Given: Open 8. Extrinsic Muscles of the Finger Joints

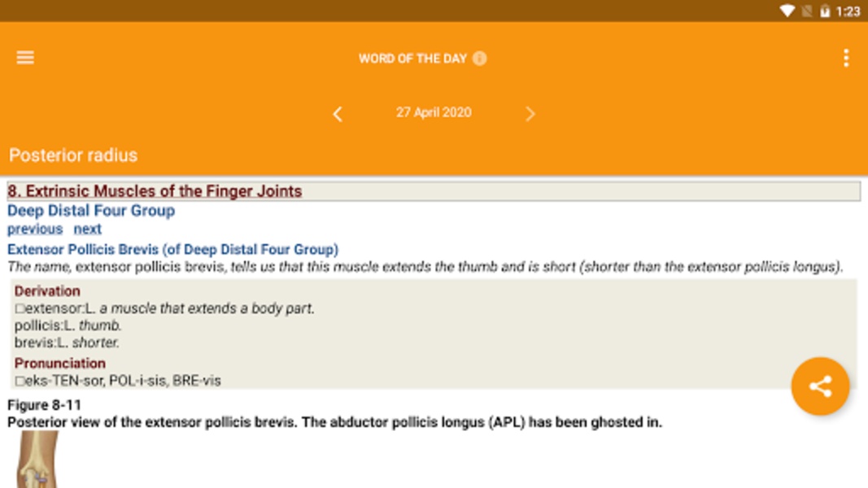Looking at the screenshot, I should 155,191.
